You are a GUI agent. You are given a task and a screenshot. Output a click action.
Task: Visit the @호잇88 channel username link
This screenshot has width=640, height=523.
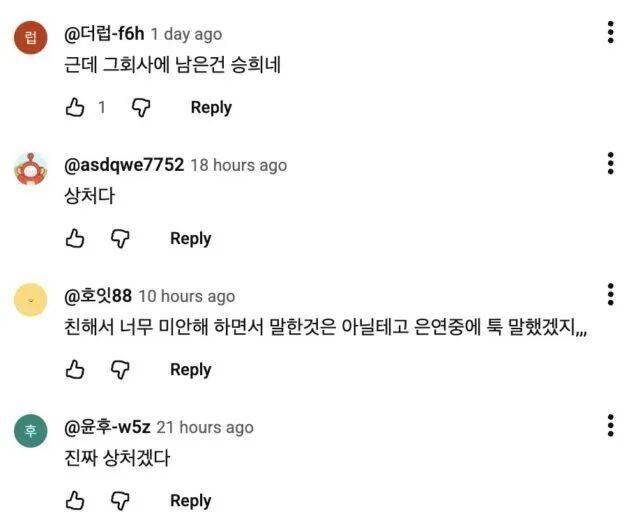click(x=98, y=296)
